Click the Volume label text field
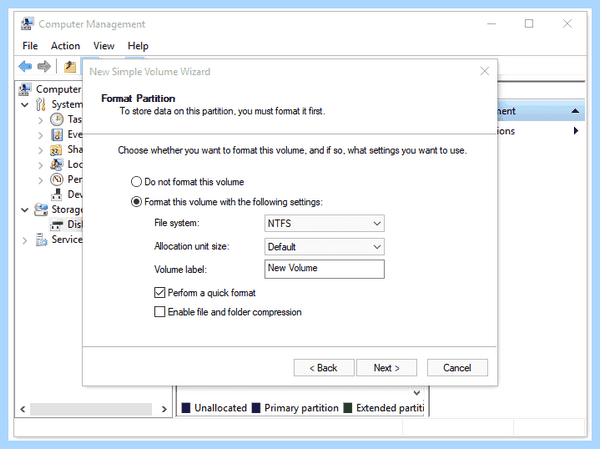 [324, 269]
